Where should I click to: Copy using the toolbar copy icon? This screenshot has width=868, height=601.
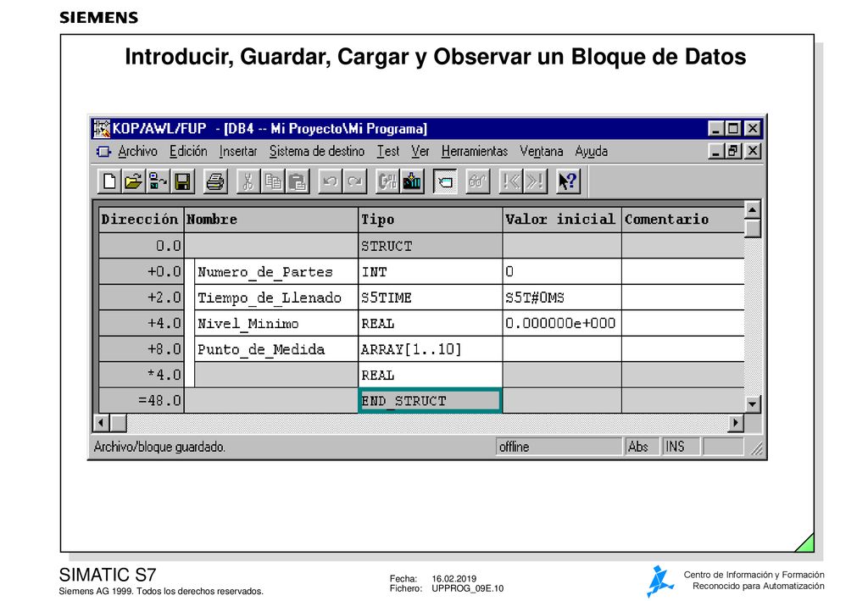[x=273, y=181]
